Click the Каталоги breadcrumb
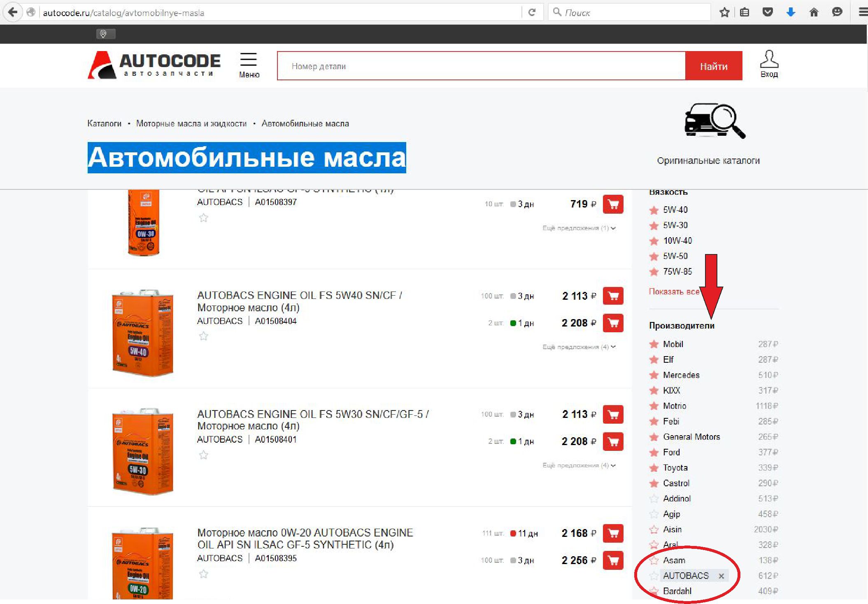The width and height of the screenshot is (868, 604). tap(104, 124)
